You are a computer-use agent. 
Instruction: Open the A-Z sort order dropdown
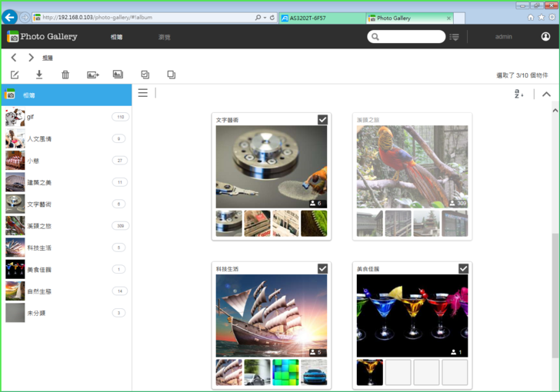(x=518, y=94)
